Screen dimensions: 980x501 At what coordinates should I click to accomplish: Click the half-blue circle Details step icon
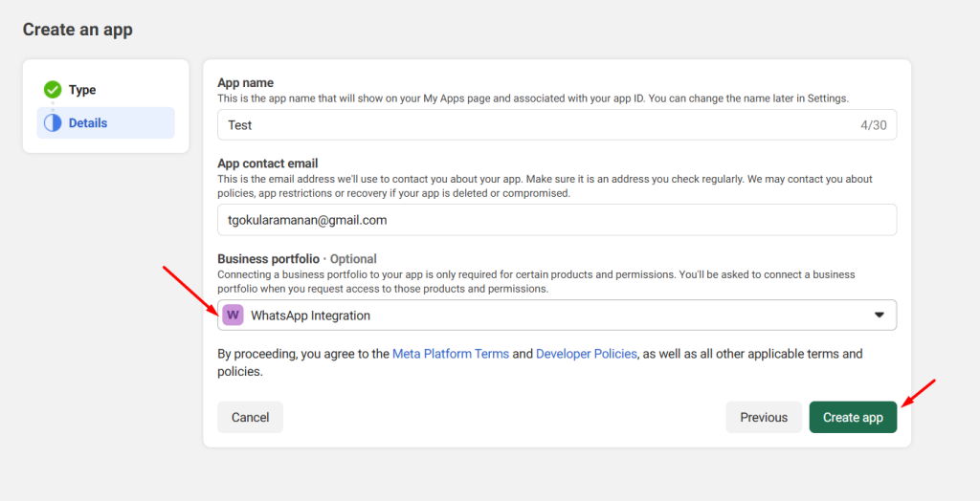pos(53,123)
